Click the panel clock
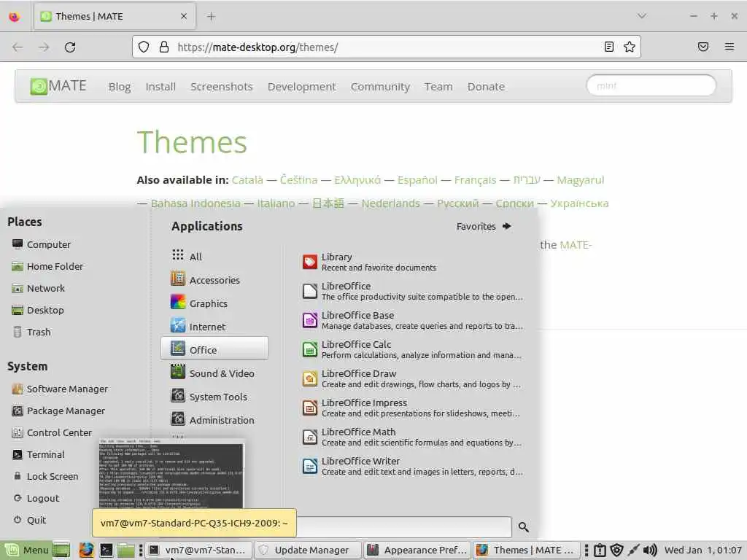 coord(703,550)
